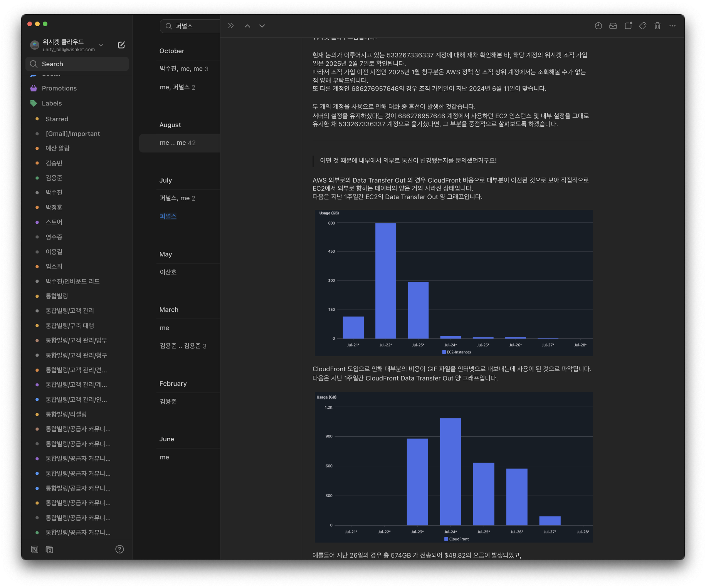
Task: Open the three-dot more options menu
Action: pyautogui.click(x=672, y=26)
